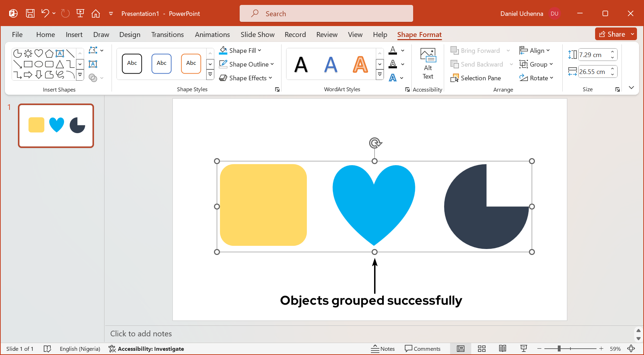Click the Align icon in Arrange
Viewport: 644px width, 355px height.
pyautogui.click(x=524, y=50)
